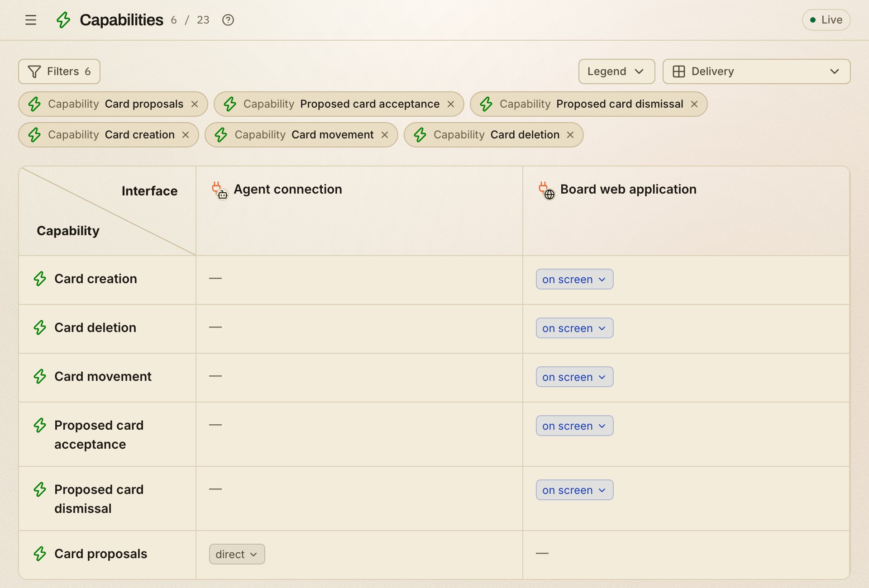Click the lightning icon beside Proposed card acceptance row
Viewport: 869px width, 588px height.
(40, 425)
